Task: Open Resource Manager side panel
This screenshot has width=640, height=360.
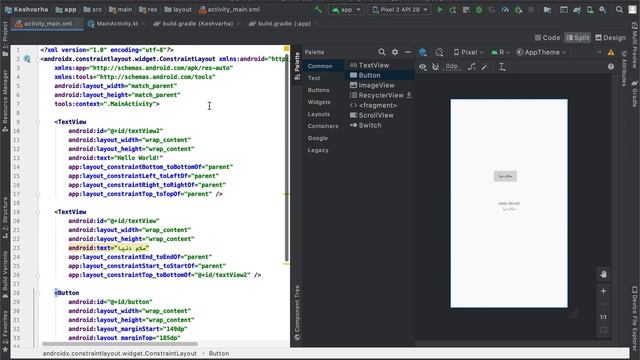Action: tap(5, 100)
